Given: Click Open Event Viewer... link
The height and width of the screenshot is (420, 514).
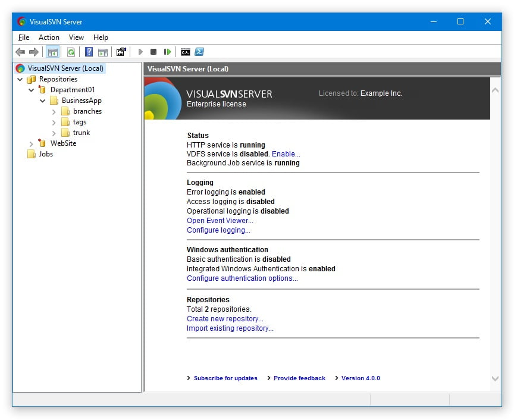Looking at the screenshot, I should tap(220, 220).
